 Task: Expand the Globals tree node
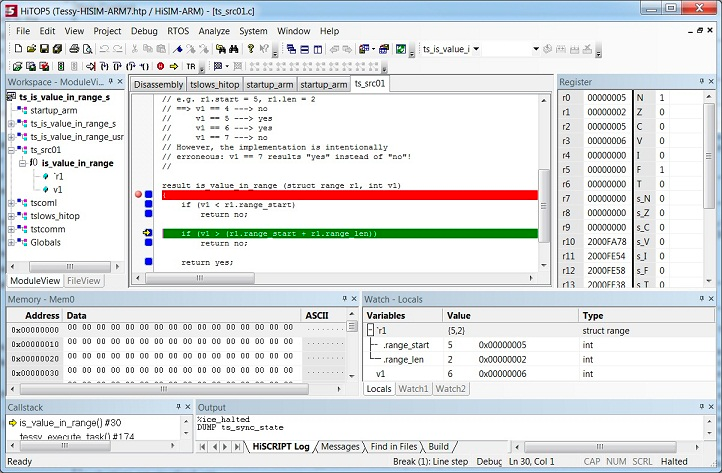11,242
